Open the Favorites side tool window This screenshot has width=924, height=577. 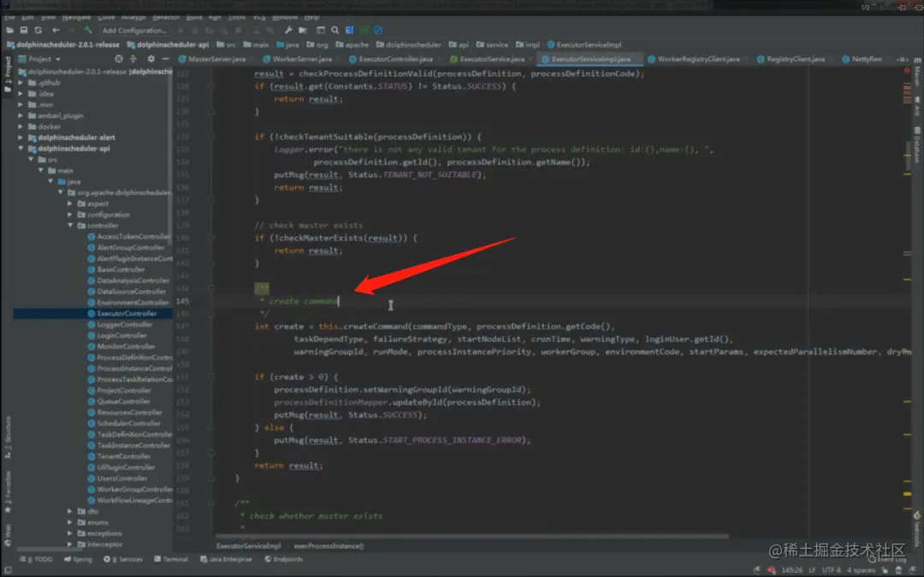[x=8, y=492]
